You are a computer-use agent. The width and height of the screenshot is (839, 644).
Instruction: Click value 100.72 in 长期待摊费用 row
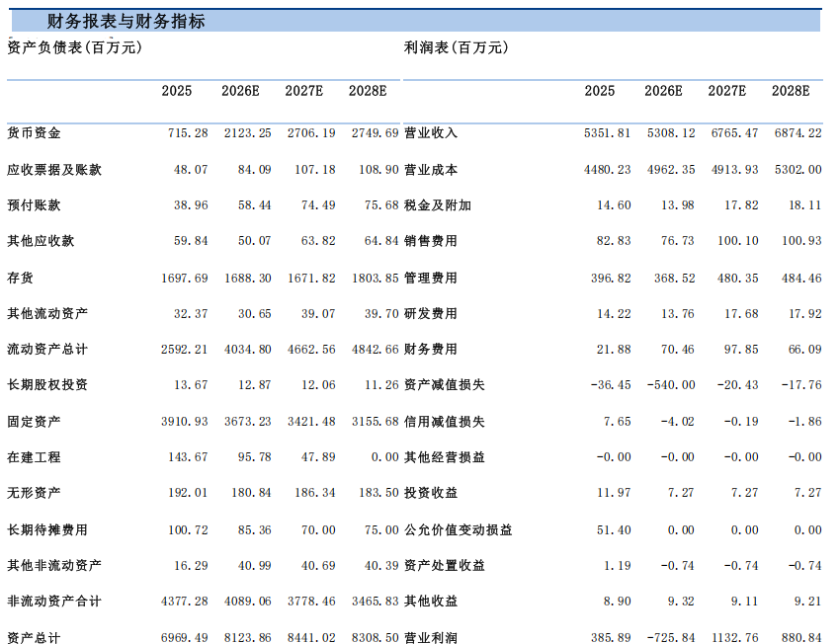coord(188,530)
